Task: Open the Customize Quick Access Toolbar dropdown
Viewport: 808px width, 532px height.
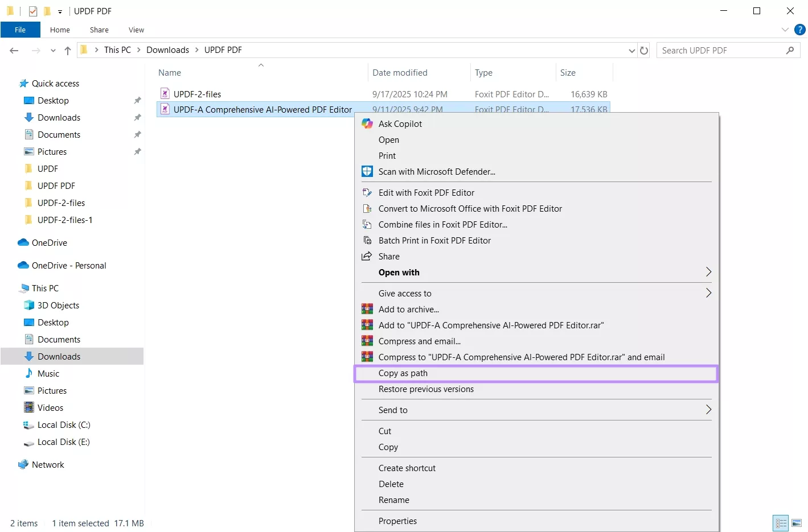Action: 60,11
